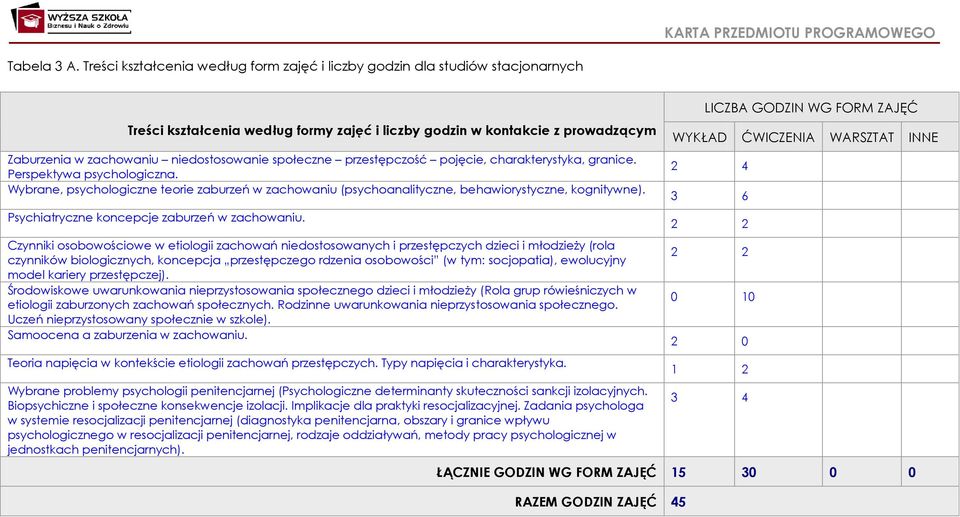Select lecture hours '2' in 'Samoocena' row
This screenshot has height=517, width=960.
point(674,341)
